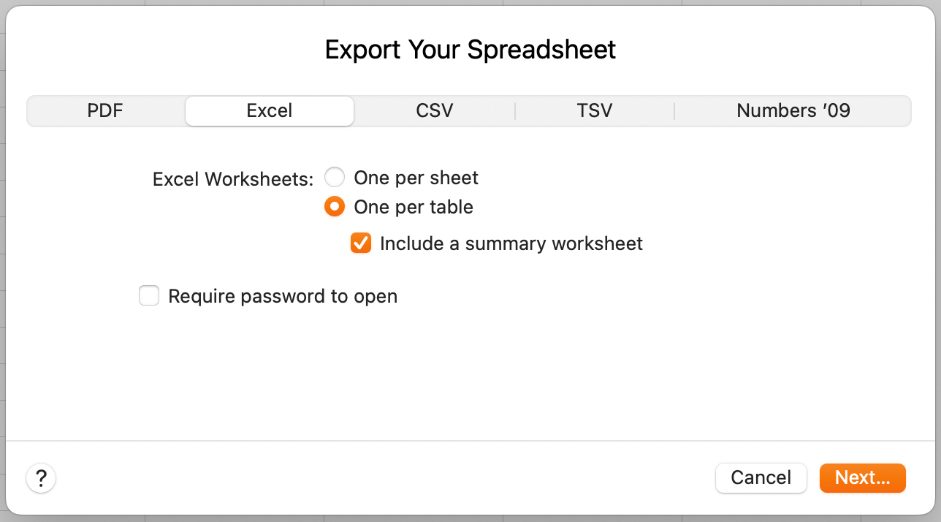This screenshot has height=522, width=941.
Task: Enable the Require password to open checkbox
Action: [x=149, y=296]
